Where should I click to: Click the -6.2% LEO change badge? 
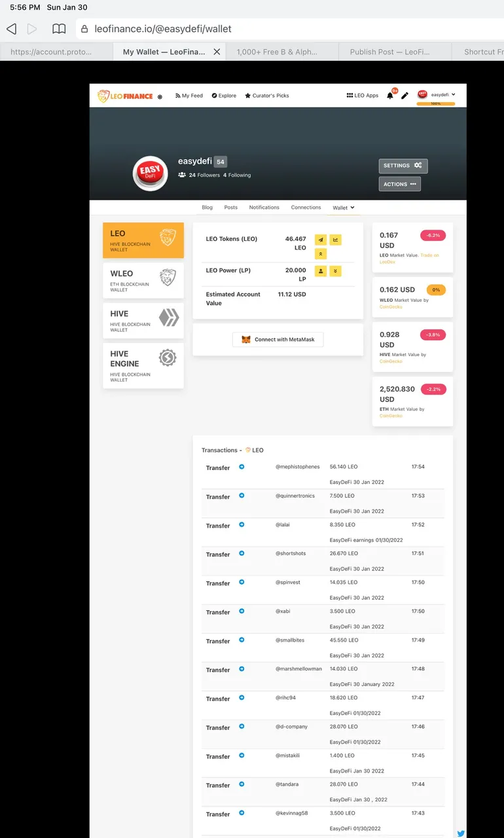pyautogui.click(x=433, y=235)
